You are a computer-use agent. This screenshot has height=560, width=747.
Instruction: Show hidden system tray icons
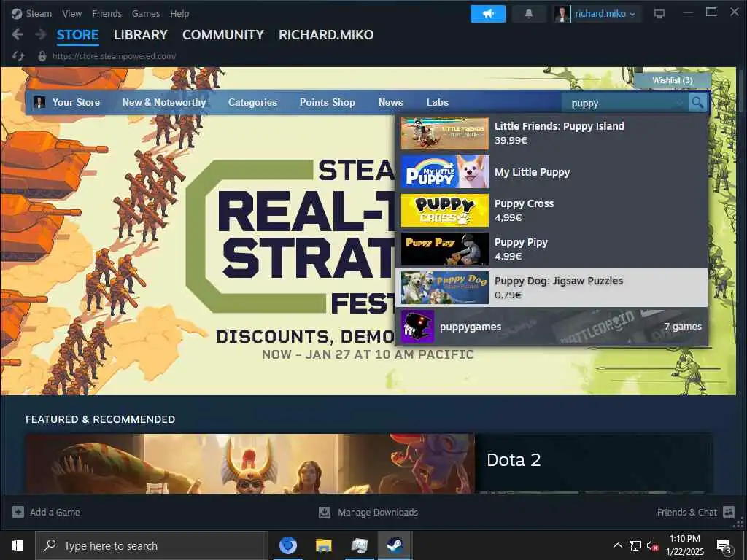617,545
